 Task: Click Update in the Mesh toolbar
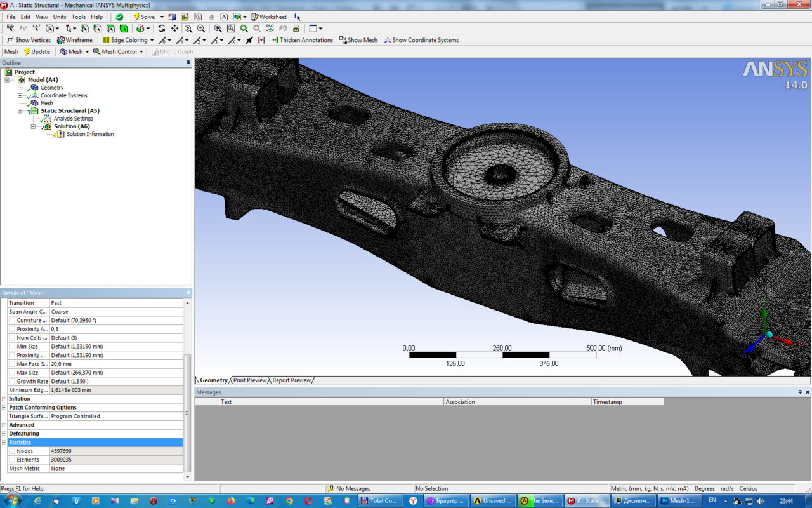[x=37, y=52]
